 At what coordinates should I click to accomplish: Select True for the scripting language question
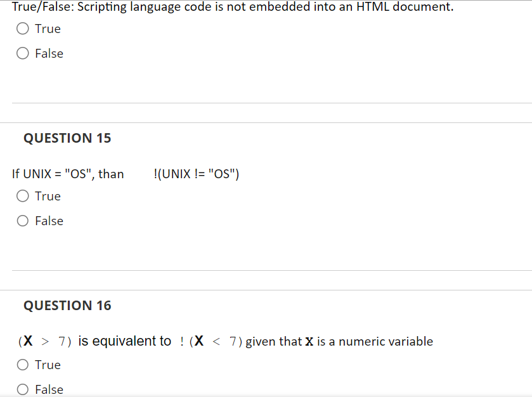click(22, 29)
